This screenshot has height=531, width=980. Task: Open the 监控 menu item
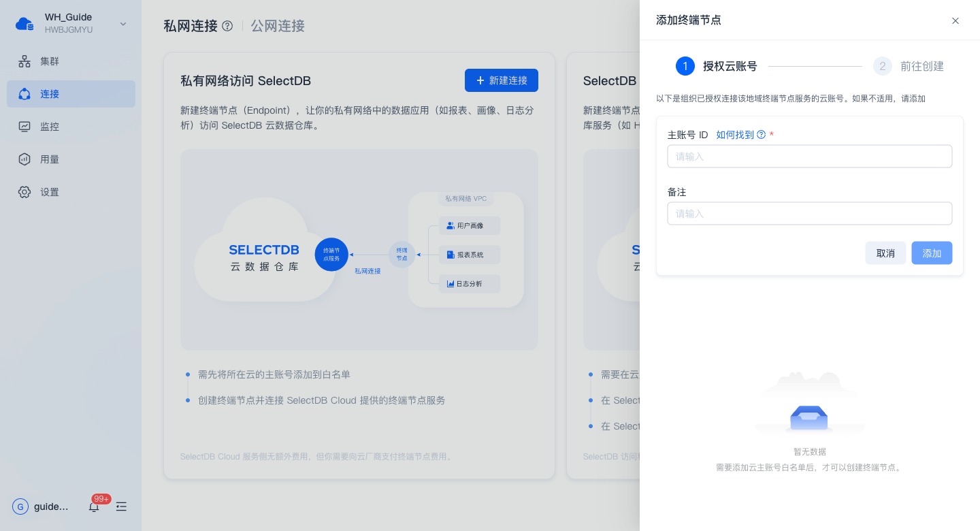click(71, 127)
